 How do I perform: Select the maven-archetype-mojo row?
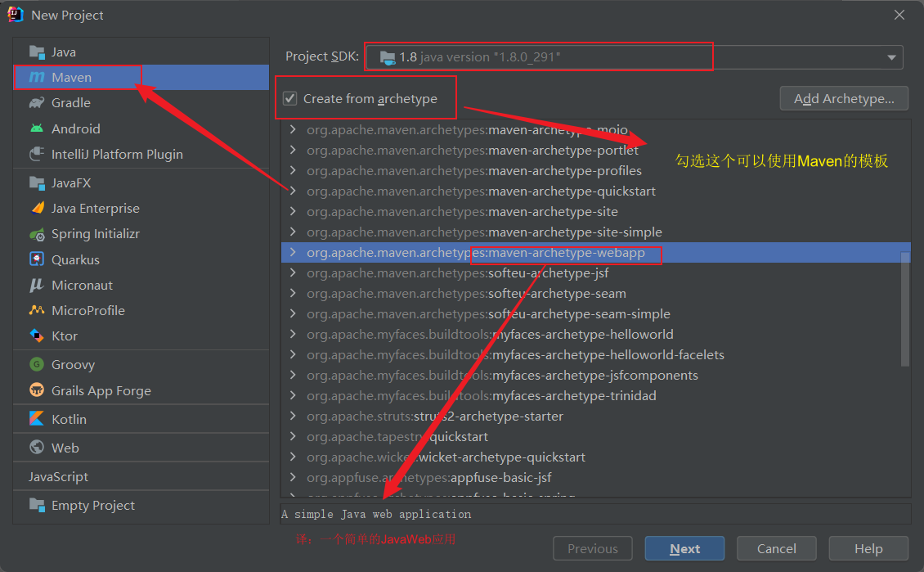coord(596,130)
